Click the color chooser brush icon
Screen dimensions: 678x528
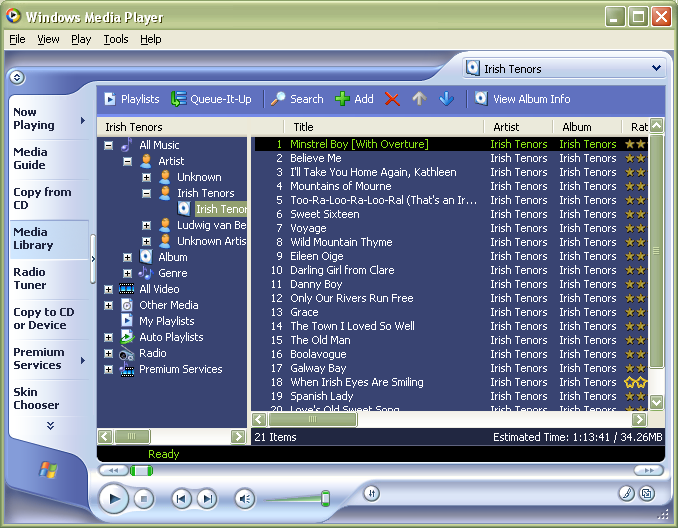(627, 493)
